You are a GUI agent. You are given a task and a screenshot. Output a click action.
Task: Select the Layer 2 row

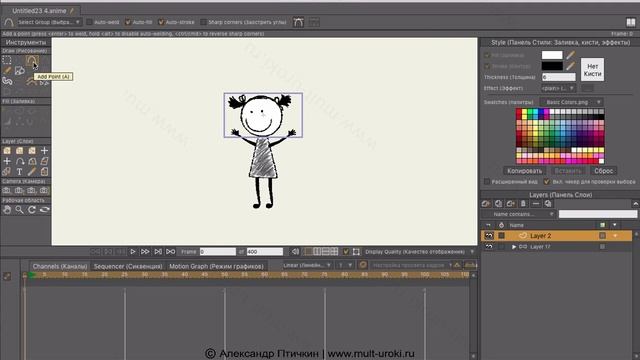tap(557, 236)
